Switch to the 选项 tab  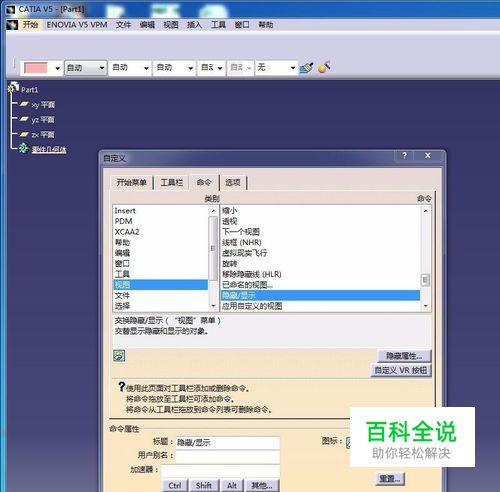(233, 182)
